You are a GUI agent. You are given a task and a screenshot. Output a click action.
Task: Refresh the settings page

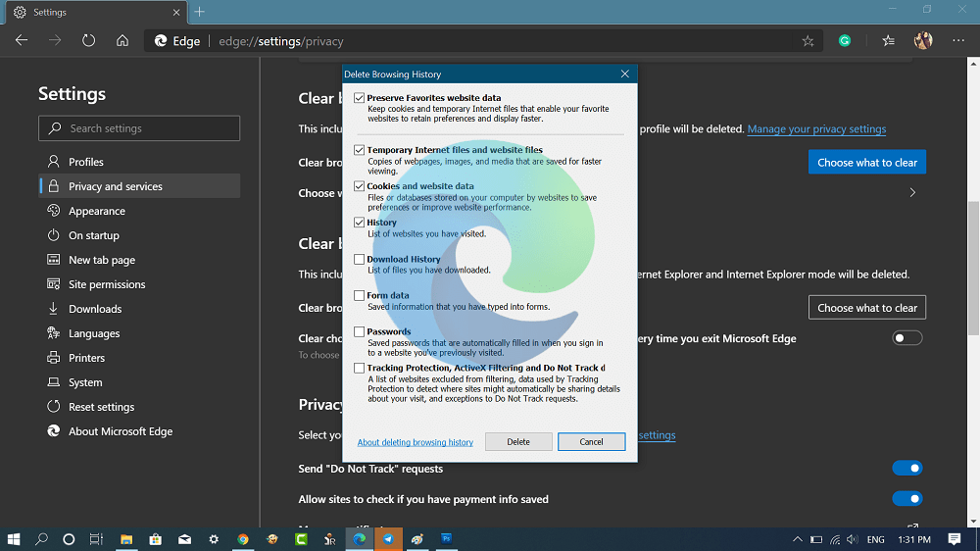point(89,40)
